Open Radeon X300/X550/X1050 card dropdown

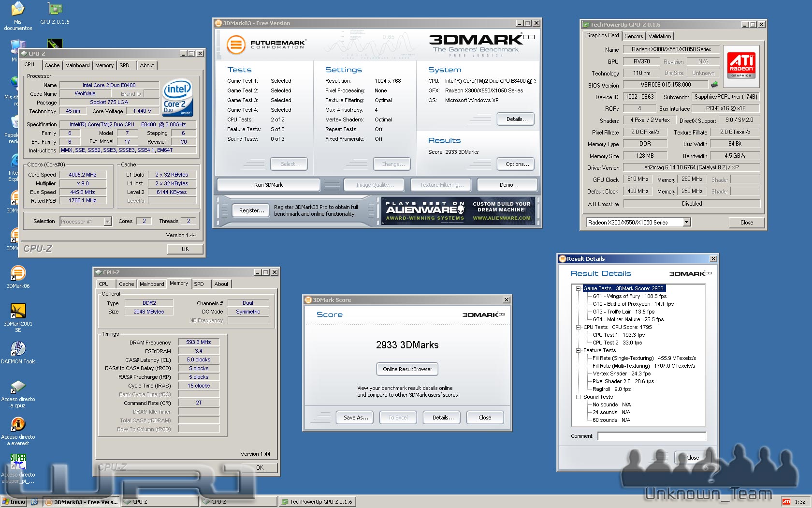click(686, 222)
